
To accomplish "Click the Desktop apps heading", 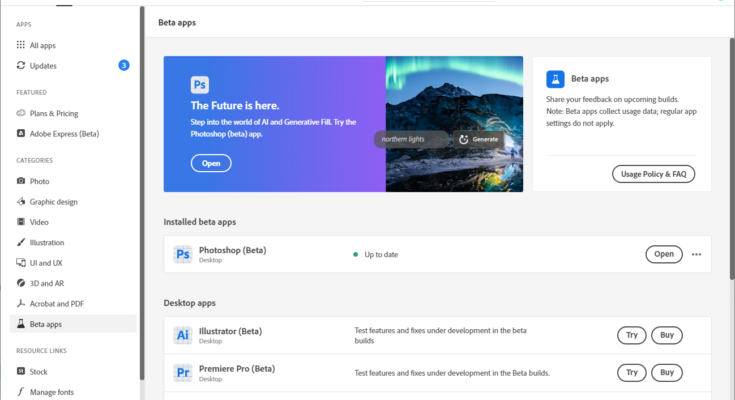I will coord(189,303).
